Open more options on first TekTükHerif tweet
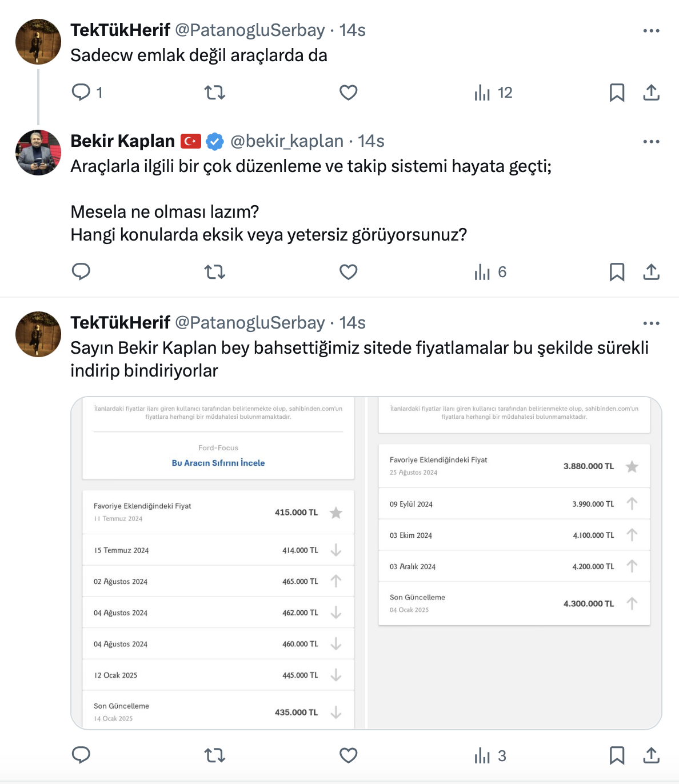679x784 pixels. tap(651, 31)
